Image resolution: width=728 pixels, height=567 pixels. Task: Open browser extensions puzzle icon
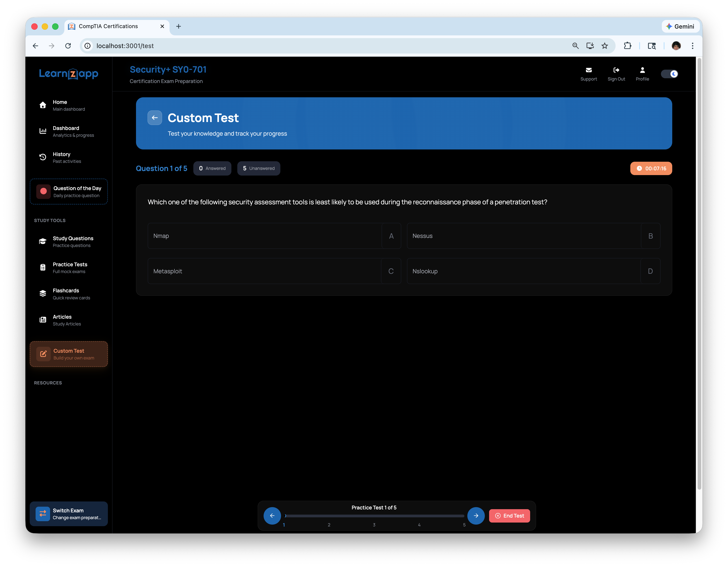point(627,46)
